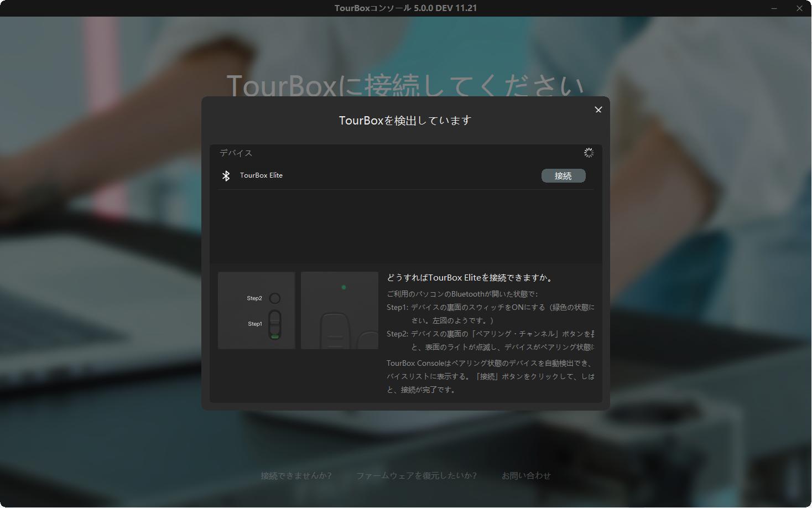Open the お問い合わせ contact link
Screen dimensions: 812x508
(x=526, y=475)
